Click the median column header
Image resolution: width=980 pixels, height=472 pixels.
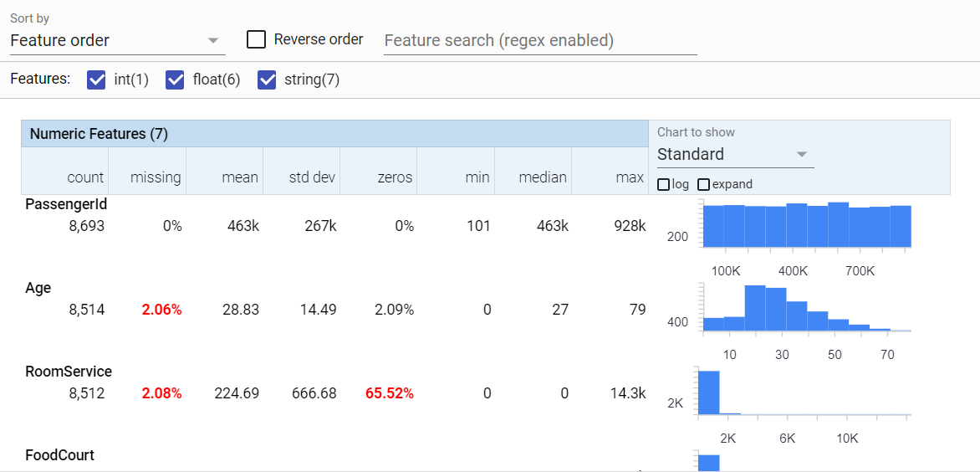[x=543, y=177]
